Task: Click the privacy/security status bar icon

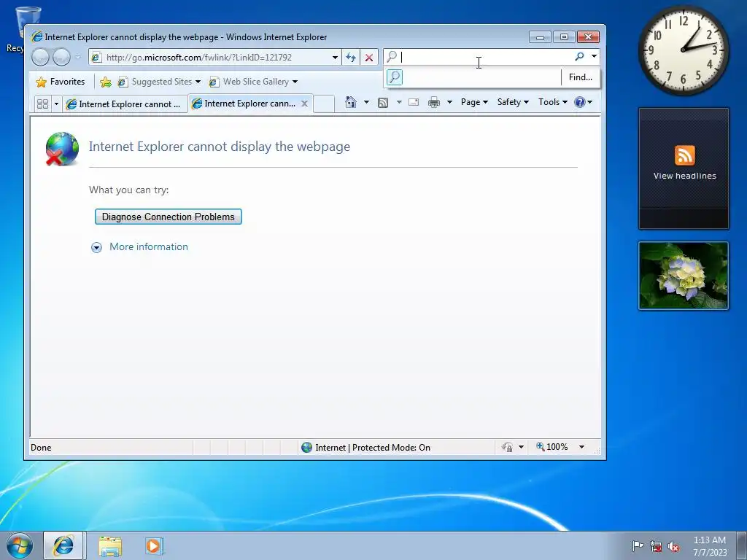Action: [508, 447]
